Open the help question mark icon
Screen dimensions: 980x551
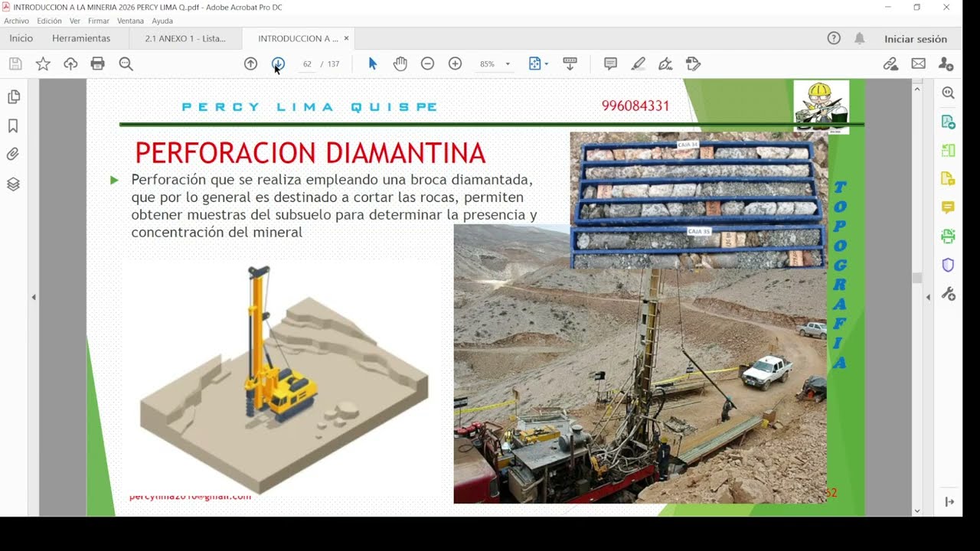click(834, 38)
